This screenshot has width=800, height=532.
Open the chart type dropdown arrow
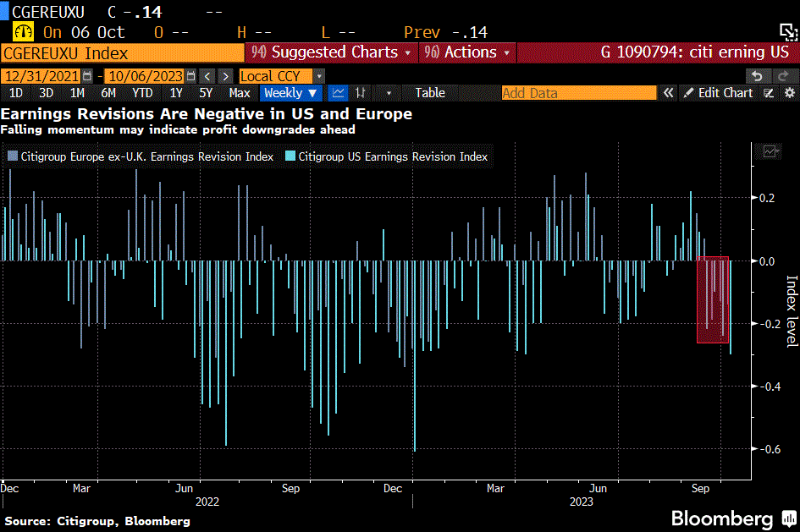(389, 93)
